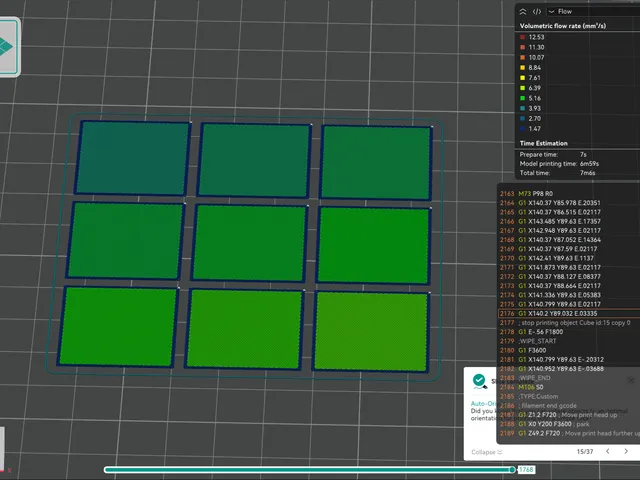Collapse the legend panel with double-chevron icon

pos(522,11)
